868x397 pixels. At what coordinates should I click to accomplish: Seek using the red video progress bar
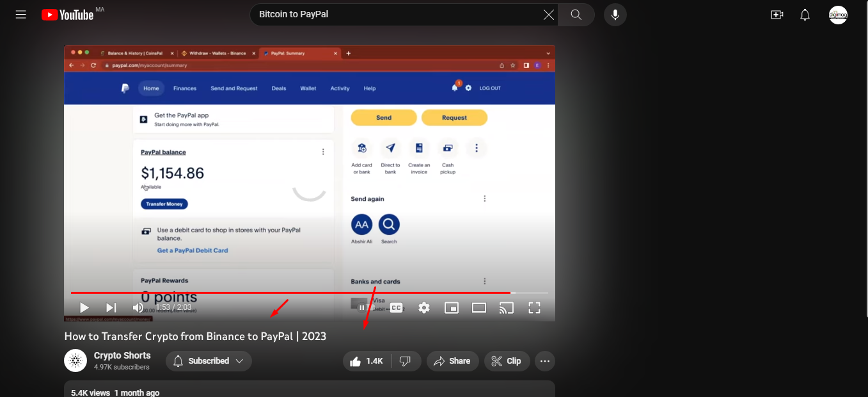[x=310, y=293]
